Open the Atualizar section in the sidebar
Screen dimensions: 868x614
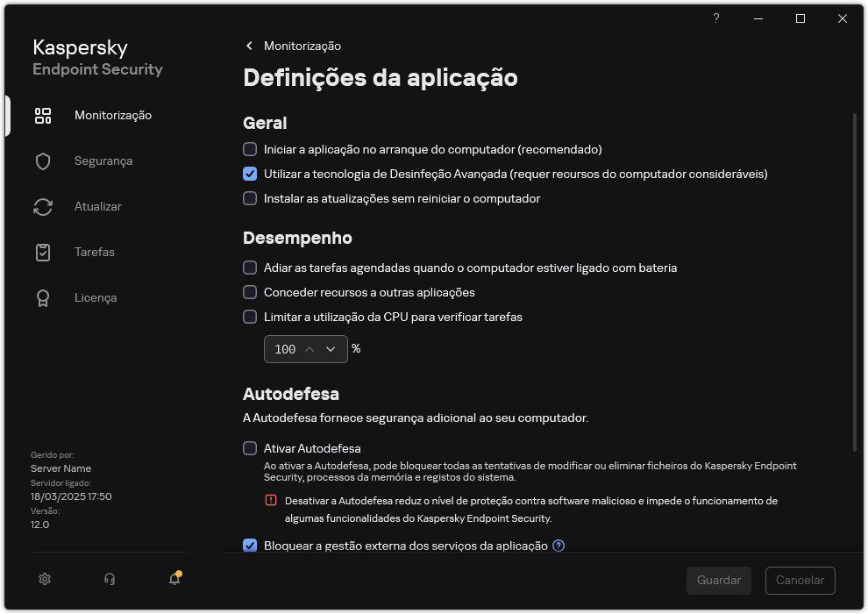97,206
